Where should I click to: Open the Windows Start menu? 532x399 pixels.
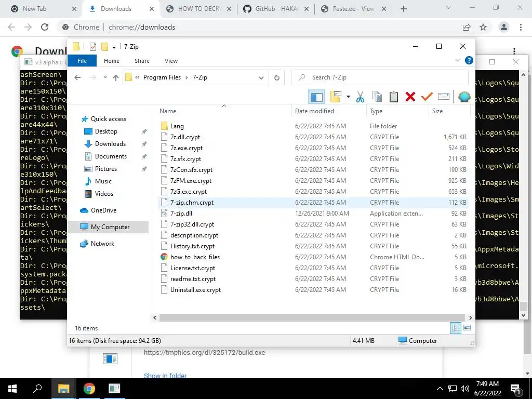pos(12,389)
